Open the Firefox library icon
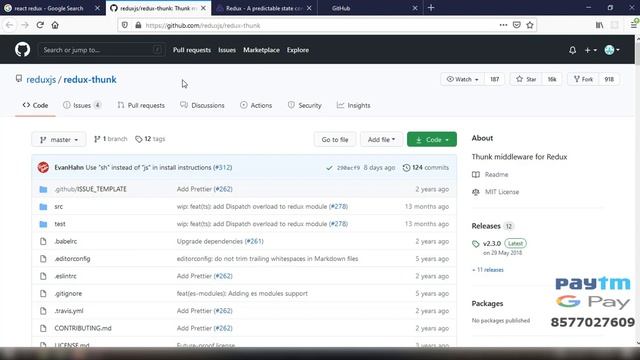Screen dimensions: 640x360 click(x=599, y=25)
